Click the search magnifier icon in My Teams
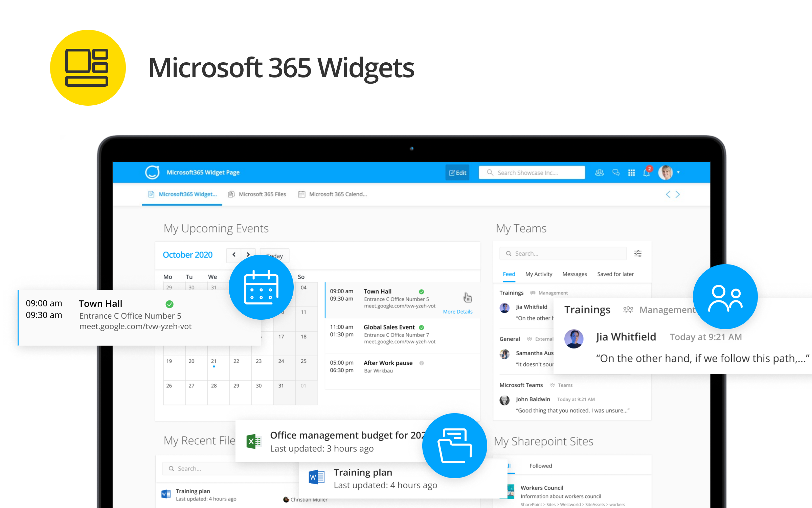This screenshot has height=508, width=812. tap(508, 252)
